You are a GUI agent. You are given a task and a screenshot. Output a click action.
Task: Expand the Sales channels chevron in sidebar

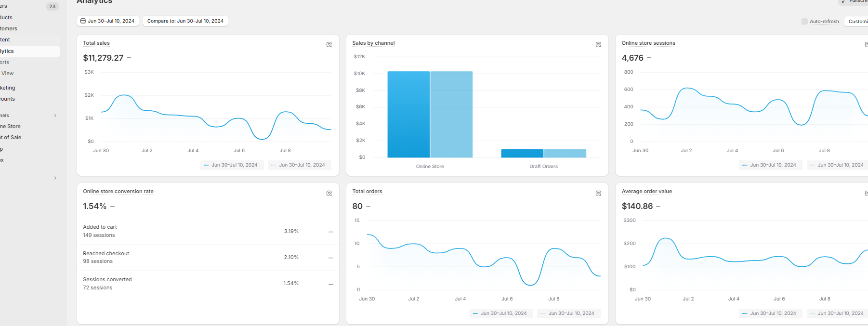[x=55, y=116]
